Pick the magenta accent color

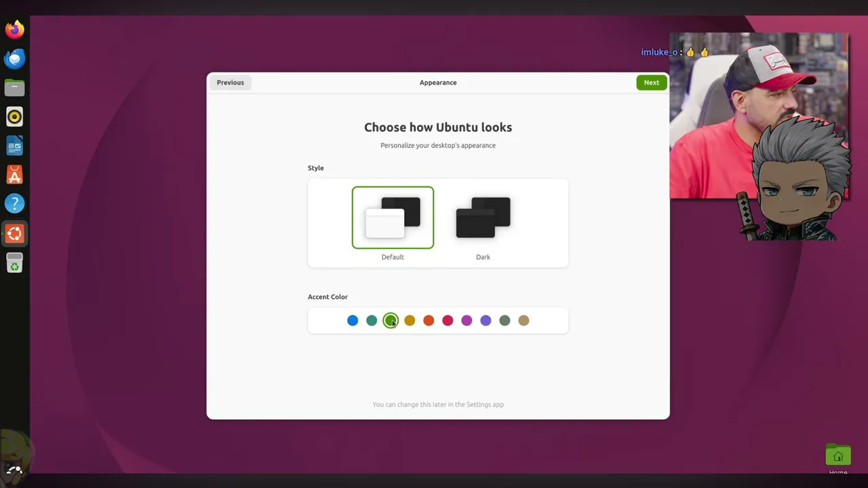tap(467, 321)
